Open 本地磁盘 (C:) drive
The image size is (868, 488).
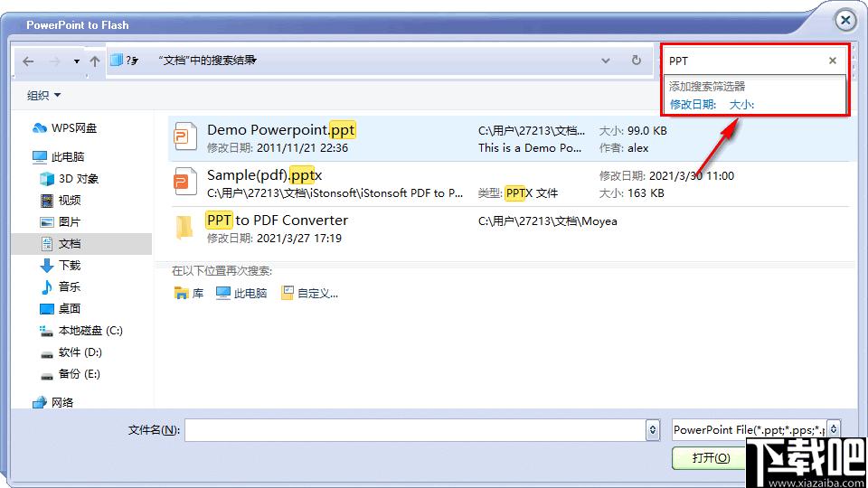pos(90,331)
